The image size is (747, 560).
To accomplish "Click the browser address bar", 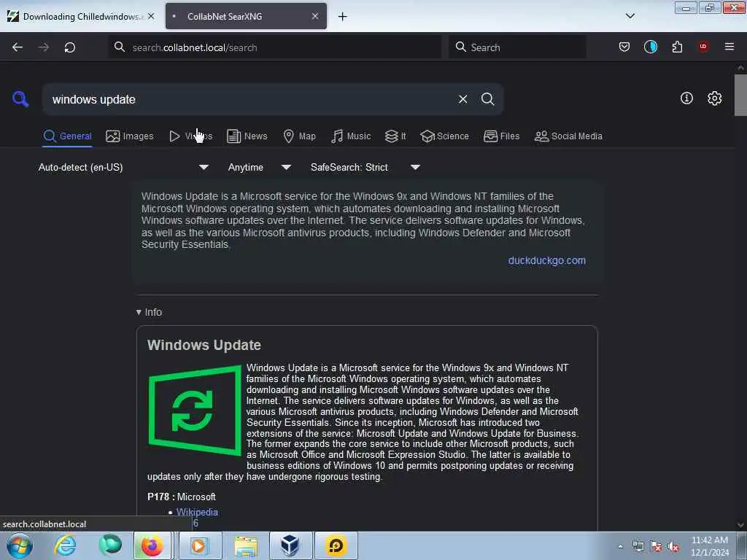I will tap(275, 47).
